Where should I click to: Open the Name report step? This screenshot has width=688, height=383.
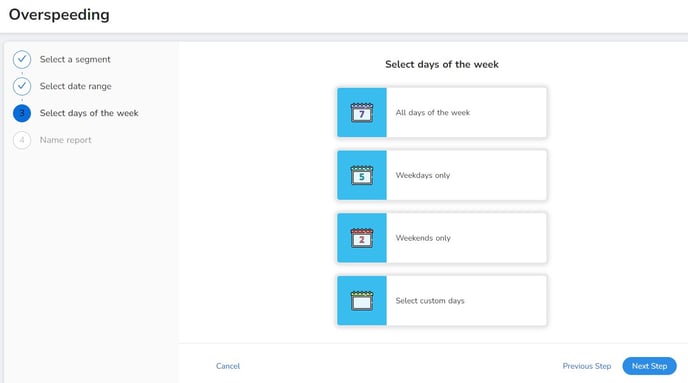point(65,140)
